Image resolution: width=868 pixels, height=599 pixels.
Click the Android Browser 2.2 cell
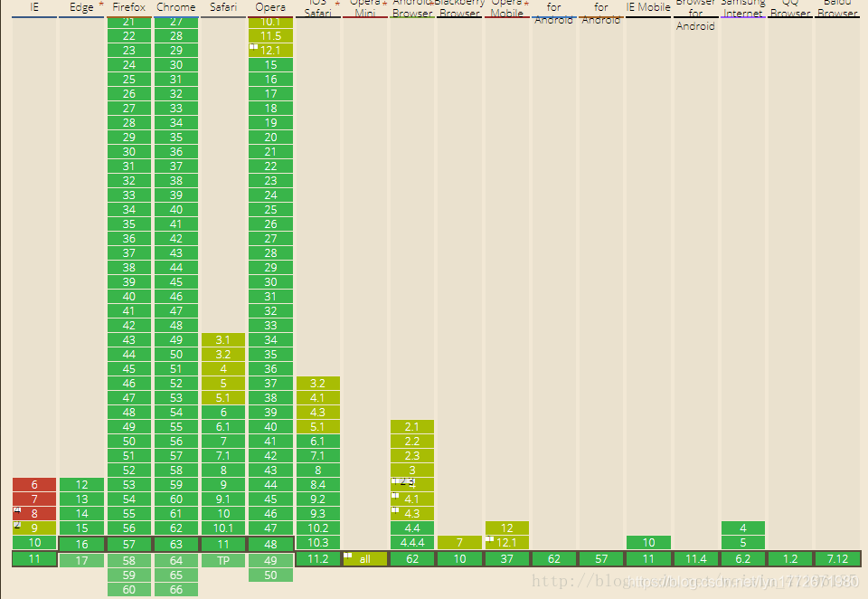pos(412,441)
